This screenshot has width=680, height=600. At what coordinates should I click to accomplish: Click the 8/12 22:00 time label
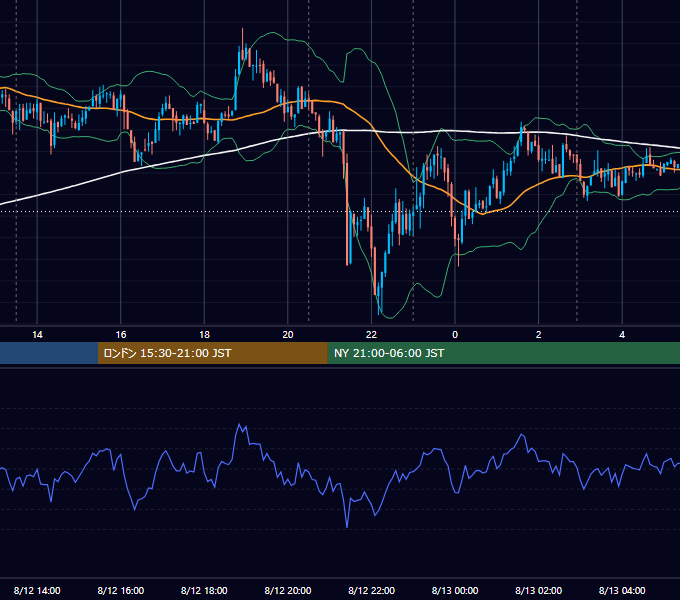tap(371, 590)
